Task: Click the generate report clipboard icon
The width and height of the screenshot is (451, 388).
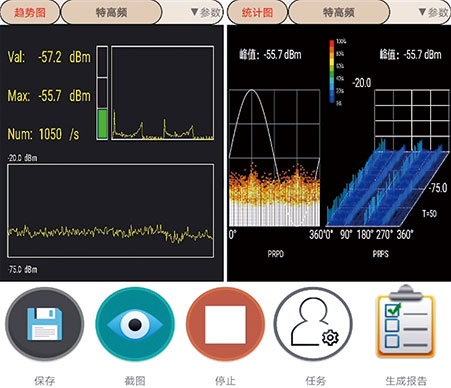Action: tap(406, 322)
